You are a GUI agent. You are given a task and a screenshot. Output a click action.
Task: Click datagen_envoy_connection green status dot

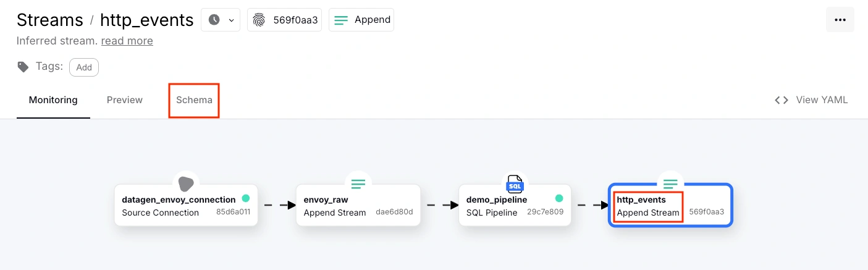(x=246, y=199)
